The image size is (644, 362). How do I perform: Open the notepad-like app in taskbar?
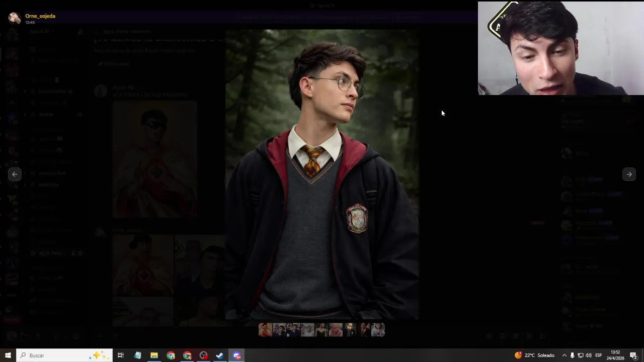137,355
